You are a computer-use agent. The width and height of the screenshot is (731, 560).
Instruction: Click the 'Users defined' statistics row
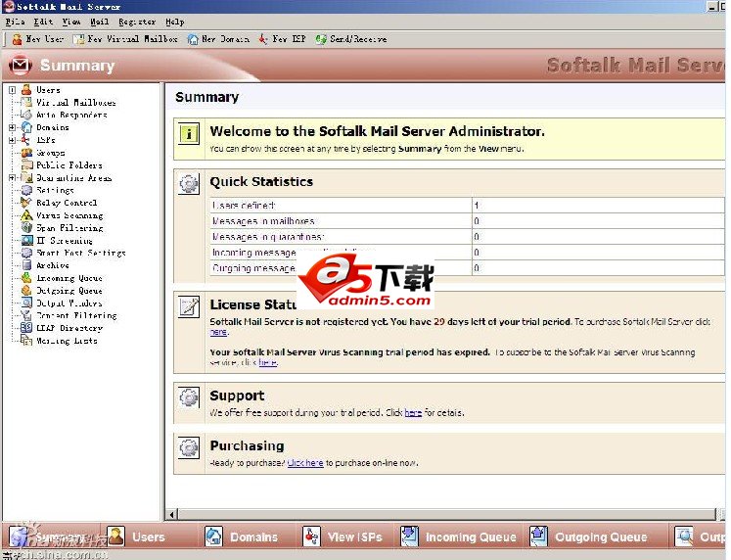pos(467,206)
